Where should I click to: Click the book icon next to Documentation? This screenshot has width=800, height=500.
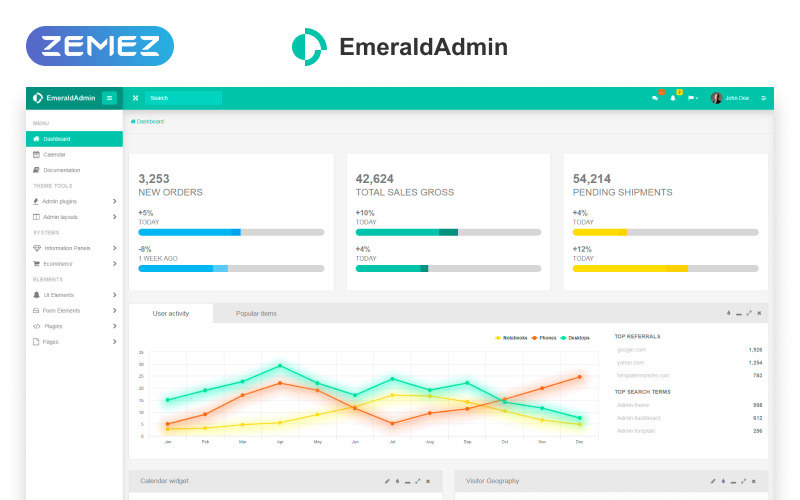(36, 170)
